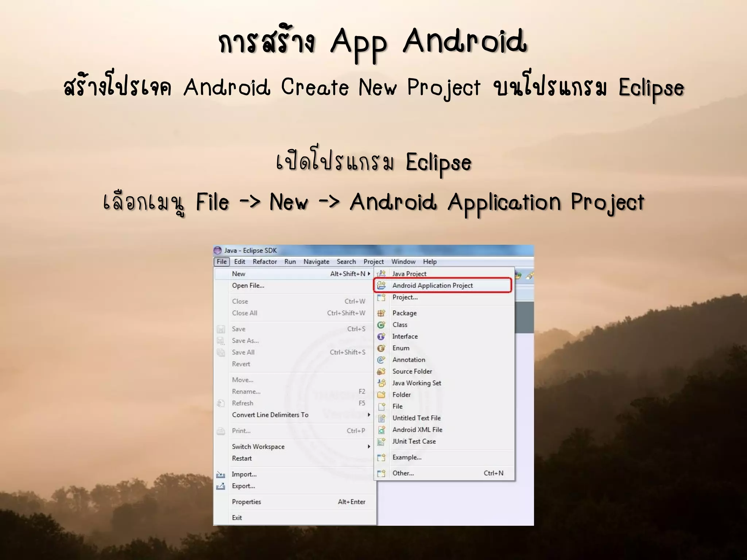
Task: Click the Untitled Text File icon
Action: 381,418
